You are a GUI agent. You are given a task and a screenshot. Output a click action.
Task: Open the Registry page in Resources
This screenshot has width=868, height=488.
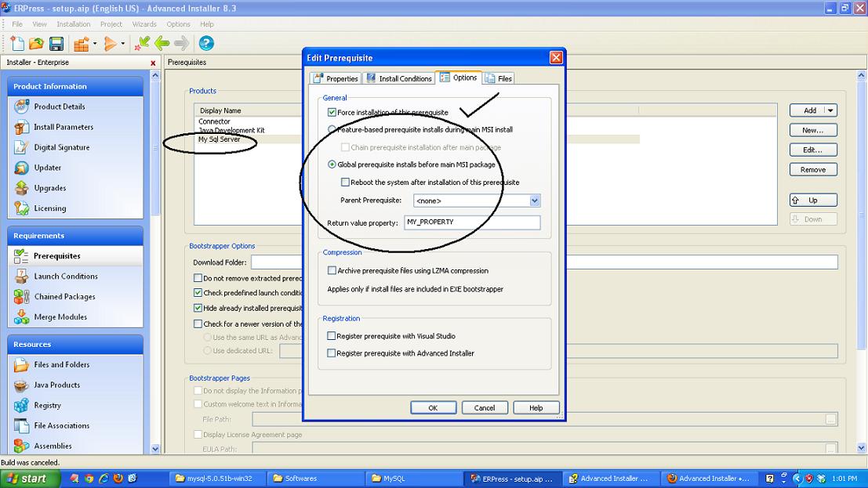pyautogui.click(x=47, y=405)
